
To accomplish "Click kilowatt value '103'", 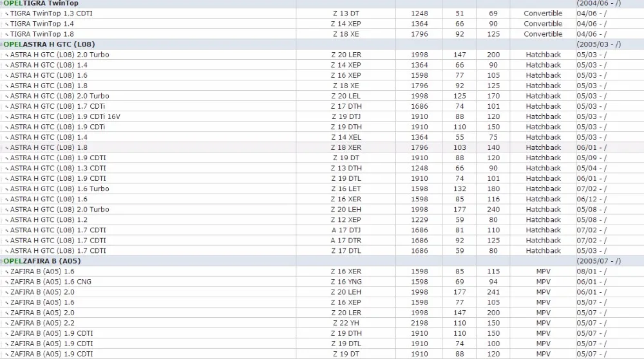I will click(460, 147).
